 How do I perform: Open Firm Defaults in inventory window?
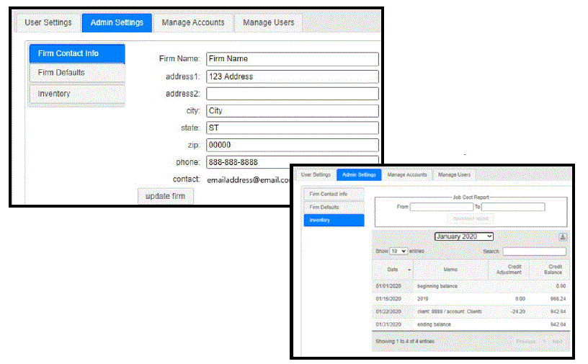click(334, 207)
